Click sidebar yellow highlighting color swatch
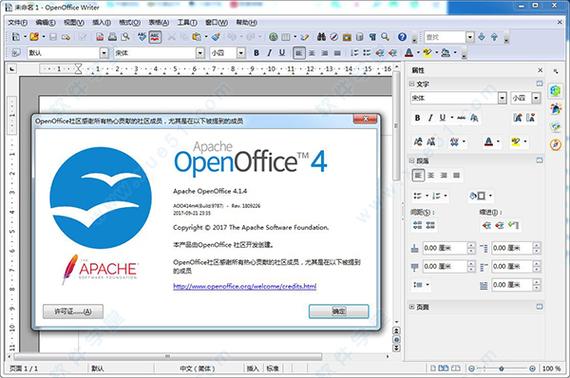 pyautogui.click(x=516, y=141)
